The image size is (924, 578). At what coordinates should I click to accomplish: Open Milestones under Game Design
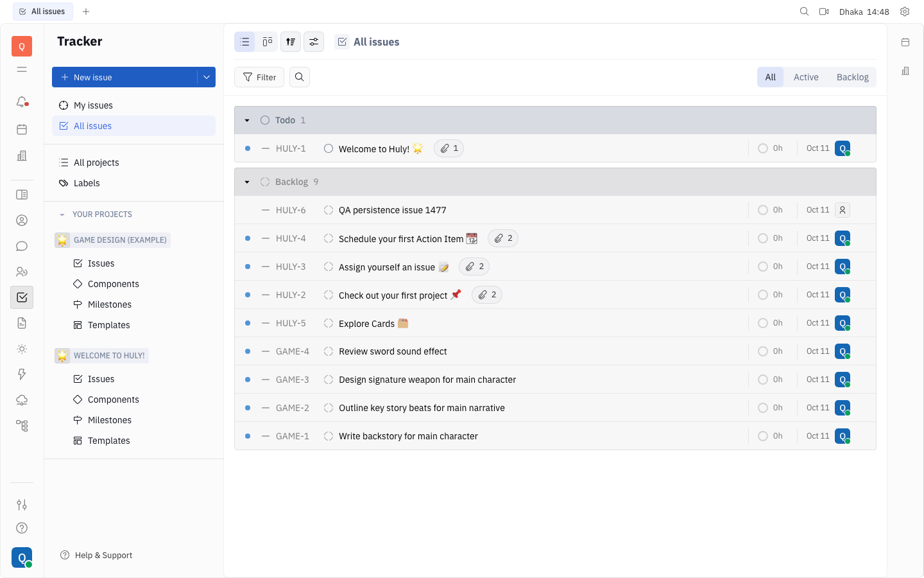pyautogui.click(x=110, y=304)
